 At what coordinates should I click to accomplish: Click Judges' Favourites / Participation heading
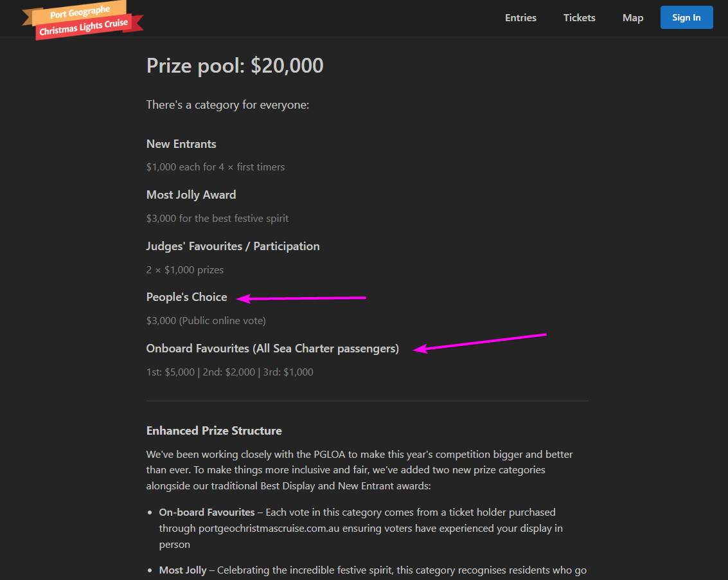233,246
